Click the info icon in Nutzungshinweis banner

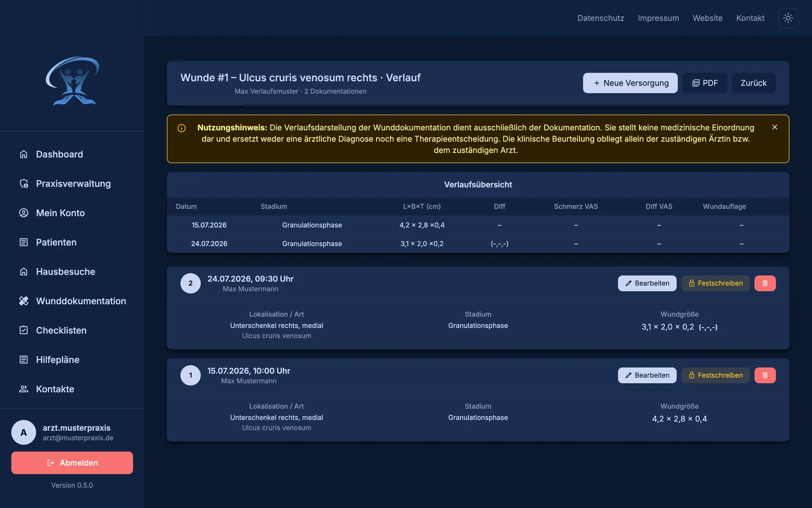[x=181, y=128]
